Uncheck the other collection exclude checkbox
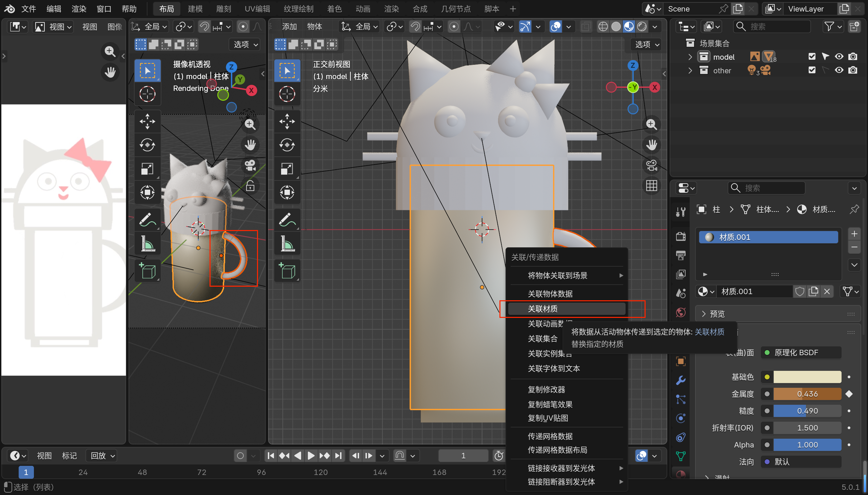The height and width of the screenshot is (495, 868). click(812, 70)
